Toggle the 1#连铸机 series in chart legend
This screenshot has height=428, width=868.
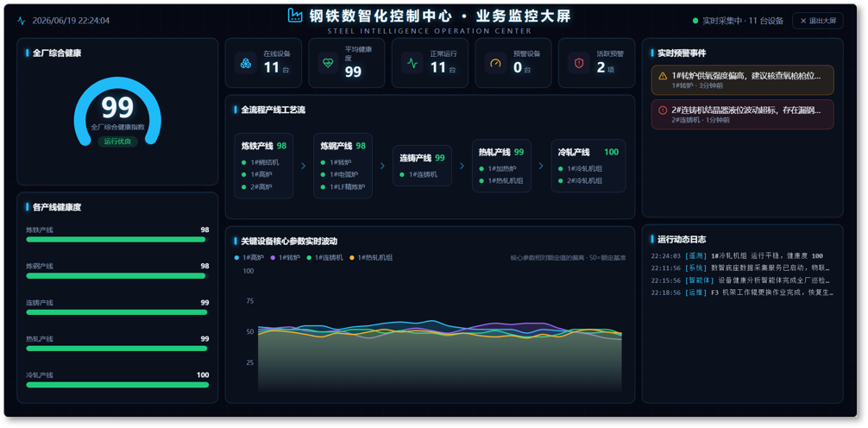tap(325, 257)
